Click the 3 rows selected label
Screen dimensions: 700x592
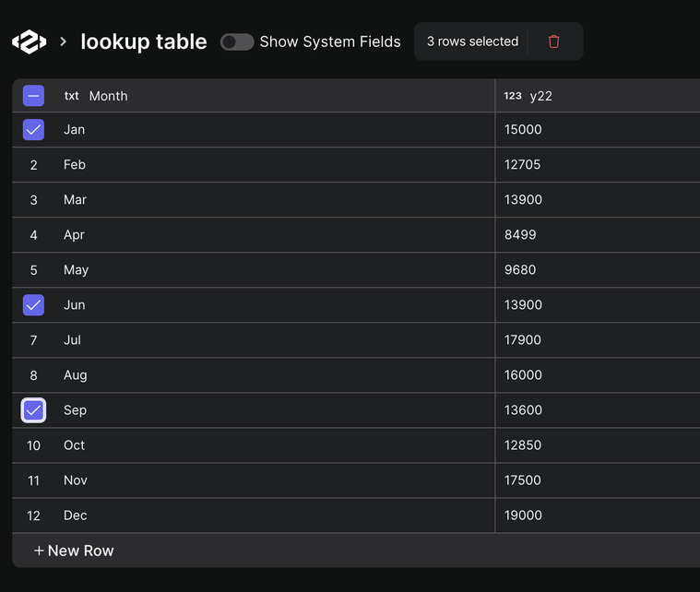tap(472, 41)
